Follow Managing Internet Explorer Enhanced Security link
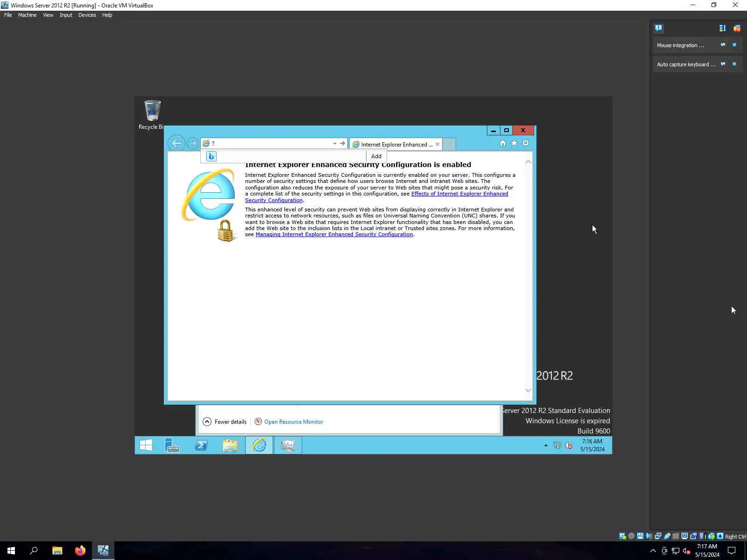This screenshot has height=560, width=747. tap(334, 234)
